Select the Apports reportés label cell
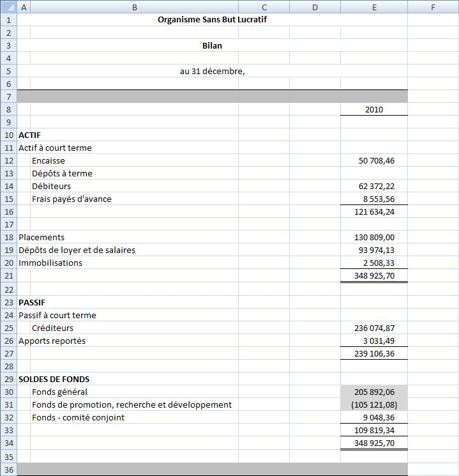Viewport: 459px width, 476px height. point(52,341)
